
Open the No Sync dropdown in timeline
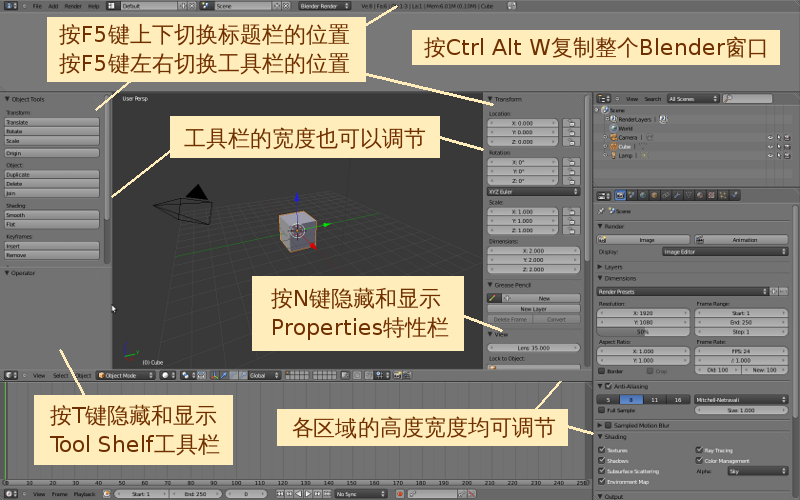click(361, 494)
